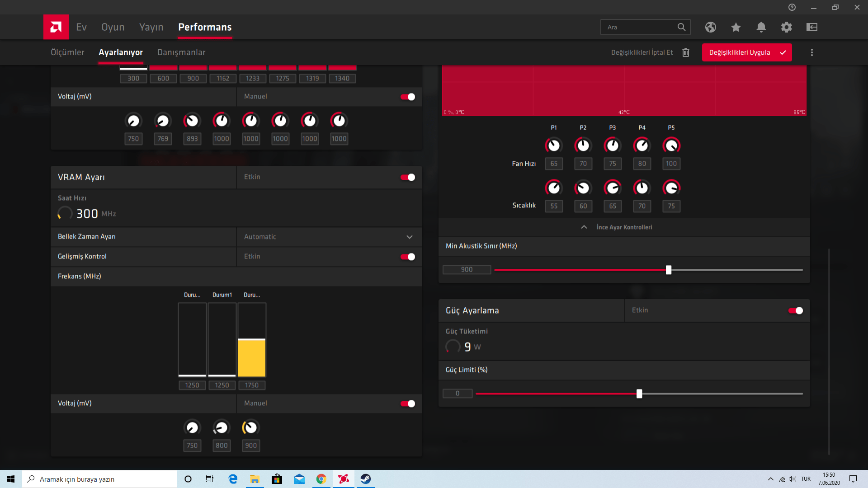Viewport: 868px width, 488px height.
Task: Open Bellek Zaman Ayarı Automatic dropdown
Action: (x=329, y=237)
